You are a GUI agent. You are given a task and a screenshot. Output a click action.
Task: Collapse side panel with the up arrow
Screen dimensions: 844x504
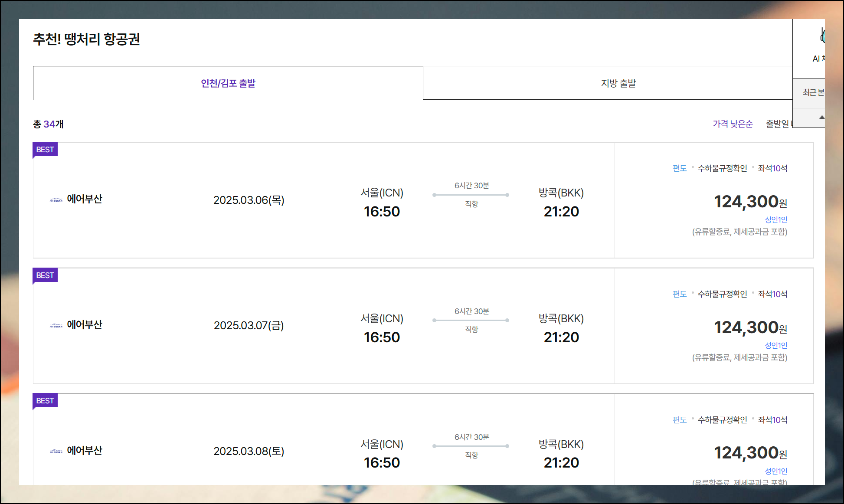(821, 118)
